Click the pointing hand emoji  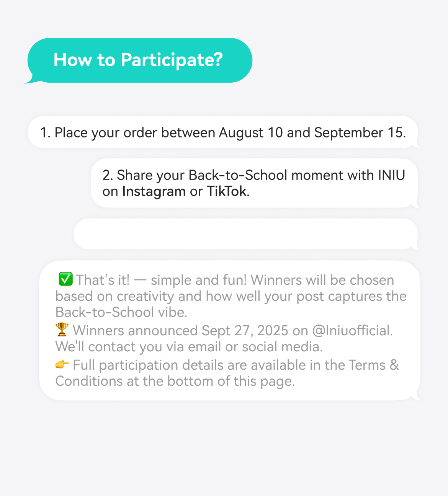[x=62, y=364]
